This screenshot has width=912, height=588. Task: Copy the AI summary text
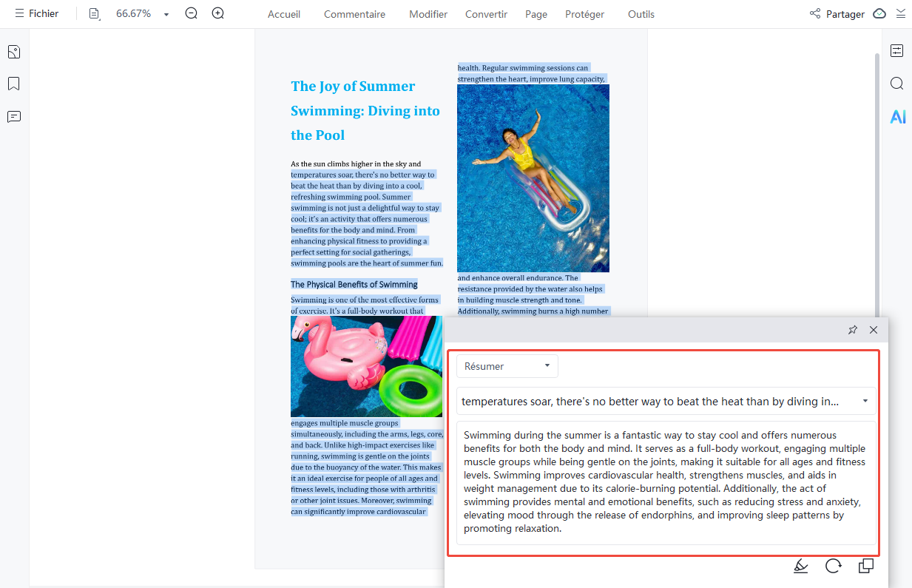pos(865,566)
